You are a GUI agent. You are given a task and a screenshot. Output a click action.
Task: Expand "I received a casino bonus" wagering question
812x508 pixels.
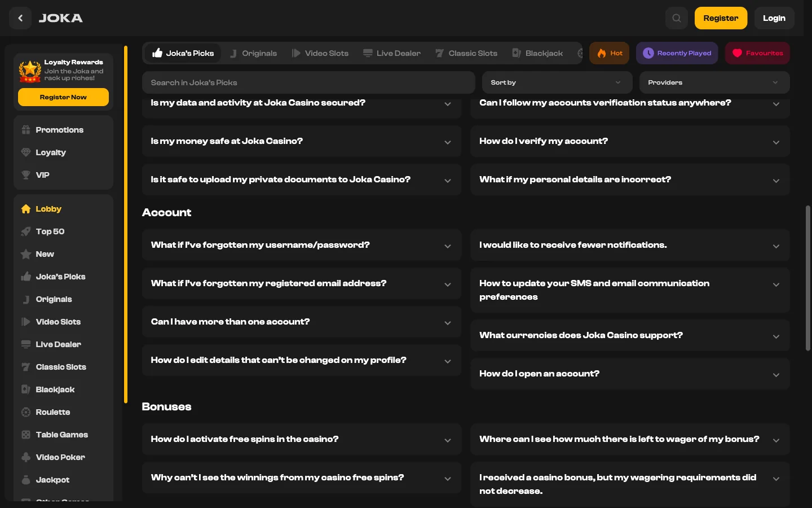630,484
